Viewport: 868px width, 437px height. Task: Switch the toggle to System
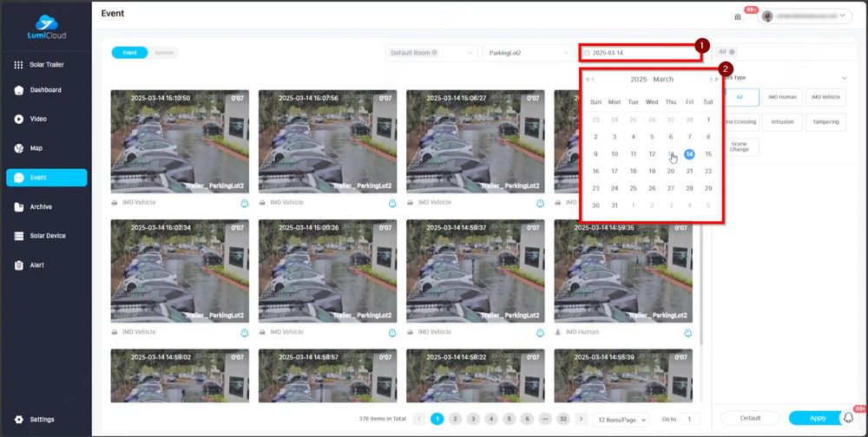coord(164,53)
